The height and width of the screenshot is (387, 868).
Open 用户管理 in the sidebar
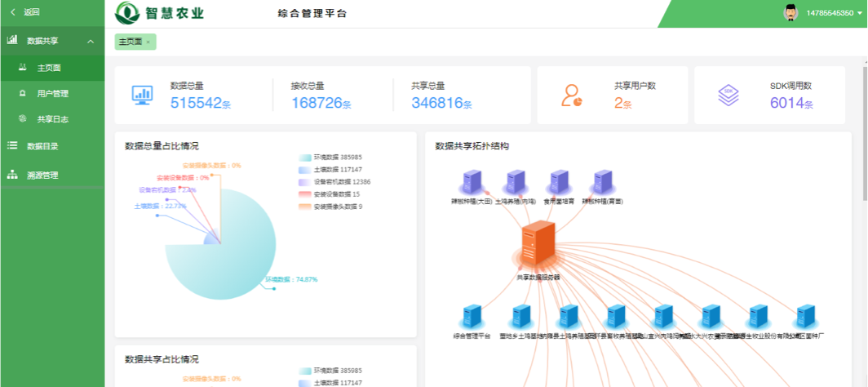tap(52, 93)
